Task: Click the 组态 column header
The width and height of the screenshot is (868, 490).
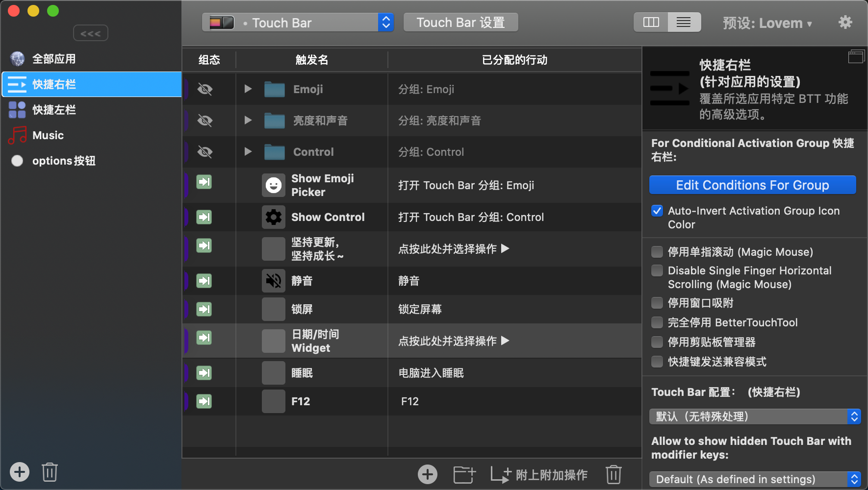Action: pyautogui.click(x=209, y=60)
